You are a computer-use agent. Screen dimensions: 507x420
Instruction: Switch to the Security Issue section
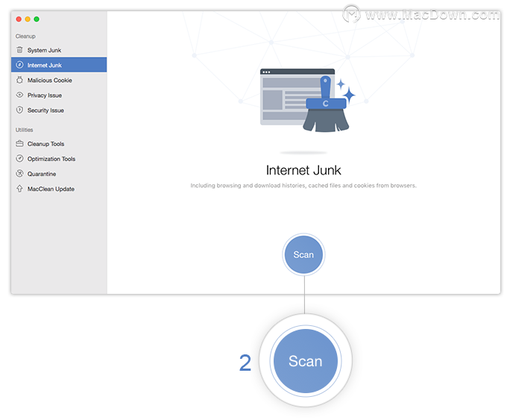coord(59,110)
